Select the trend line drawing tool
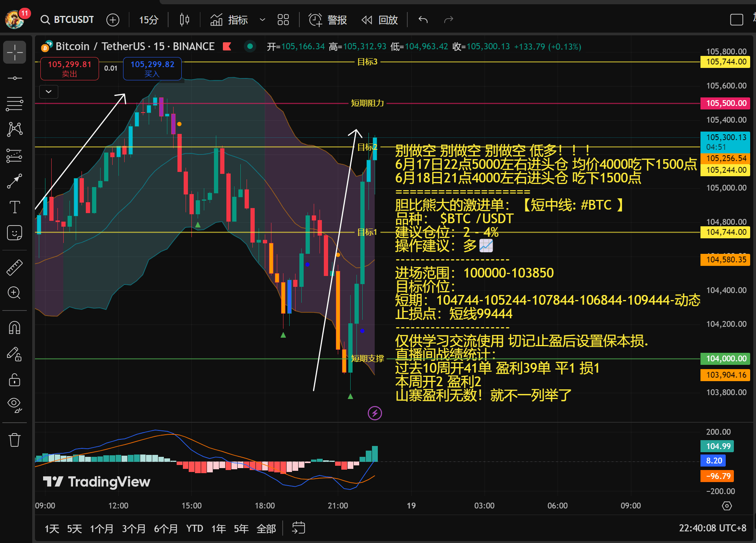This screenshot has width=756, height=543. coord(15,78)
